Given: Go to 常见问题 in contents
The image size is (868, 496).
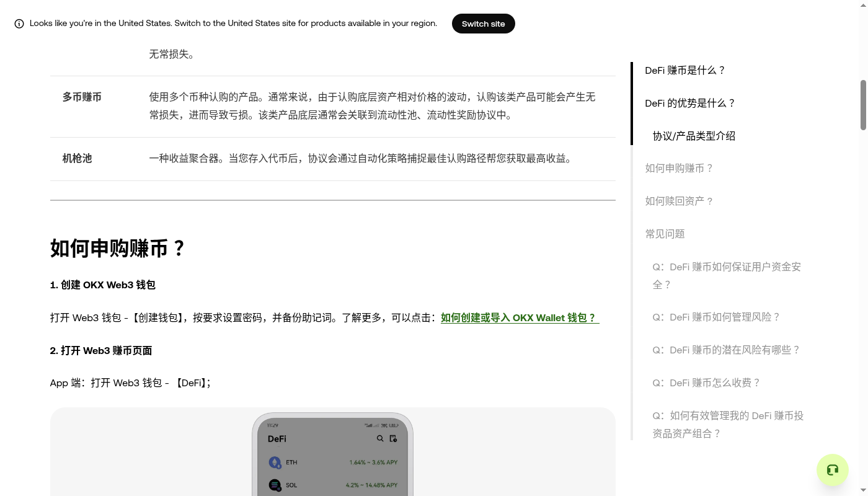Looking at the screenshot, I should [x=665, y=234].
